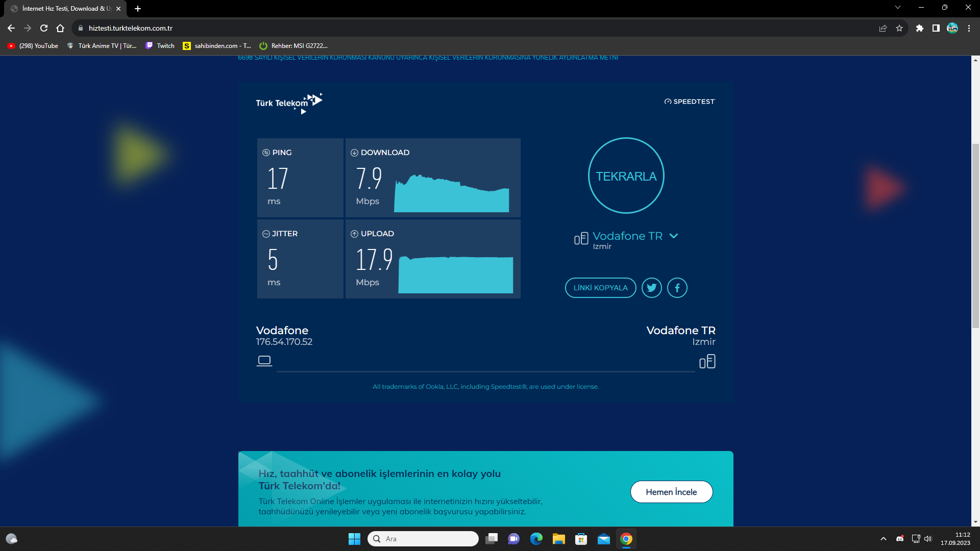Click the Speedtest logo
980x551 pixels.
tap(690, 102)
